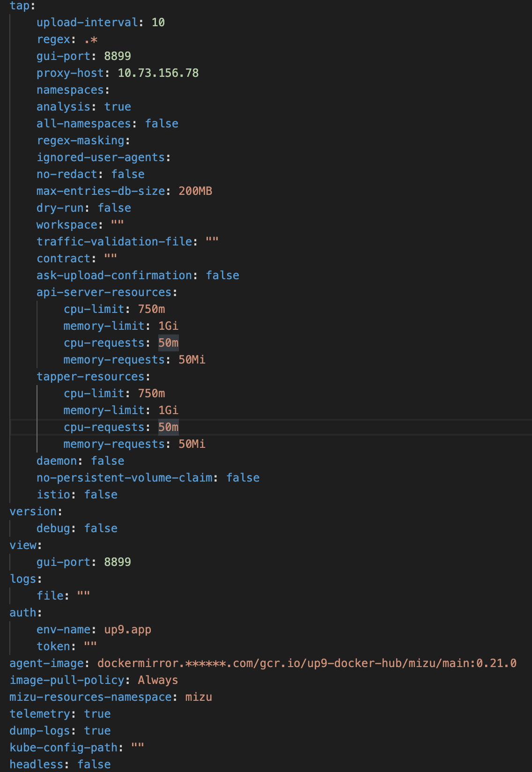Screen dimensions: 532x772
Task: Click the 'ask-upload-confirmation' key
Action: pyautogui.click(x=114, y=275)
